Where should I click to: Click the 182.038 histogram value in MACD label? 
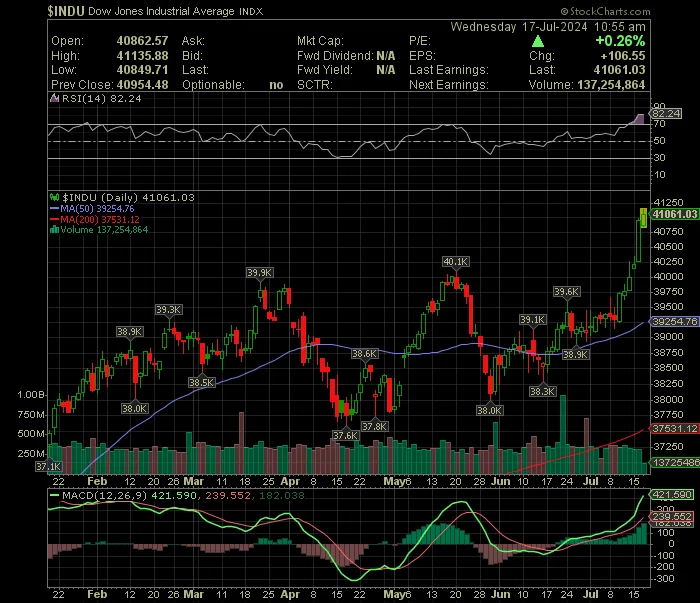282,495
